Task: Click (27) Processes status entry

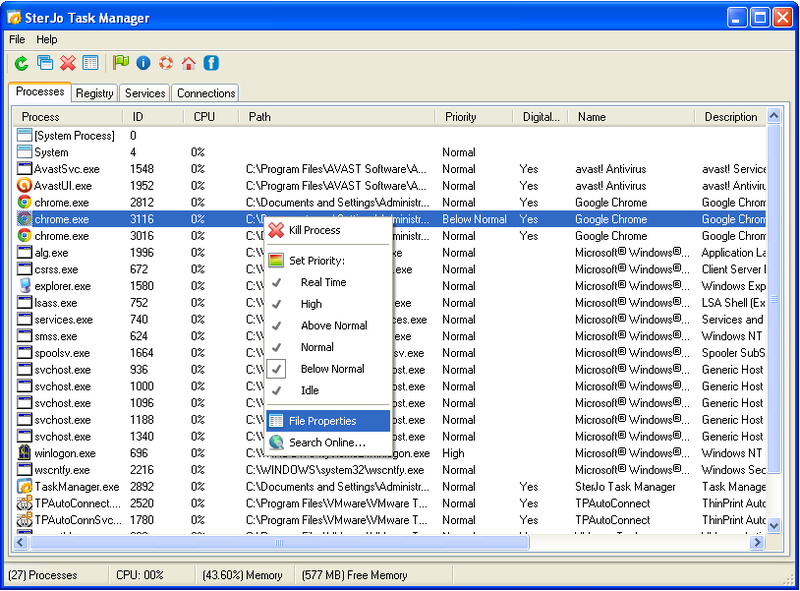Action: (x=43, y=575)
